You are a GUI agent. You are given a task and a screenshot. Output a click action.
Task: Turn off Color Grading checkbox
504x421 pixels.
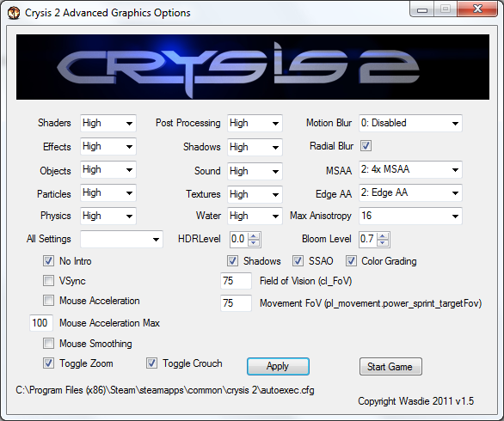coord(351,260)
